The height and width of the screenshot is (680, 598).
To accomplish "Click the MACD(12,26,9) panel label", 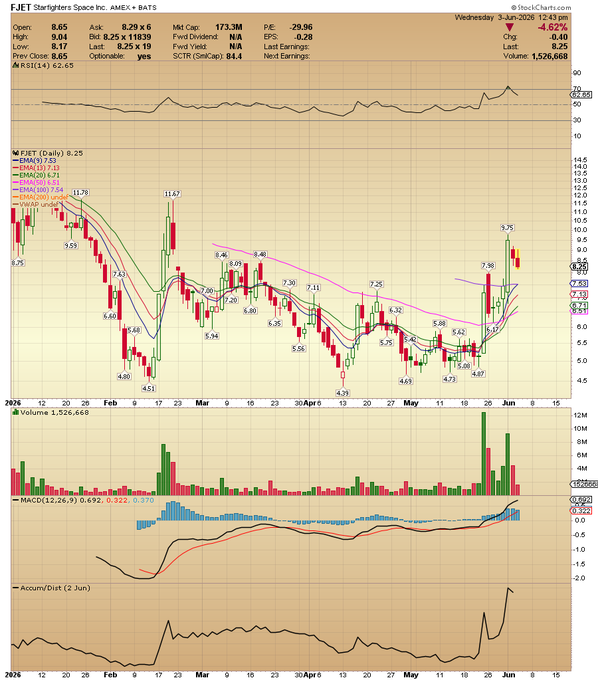I will click(48, 500).
